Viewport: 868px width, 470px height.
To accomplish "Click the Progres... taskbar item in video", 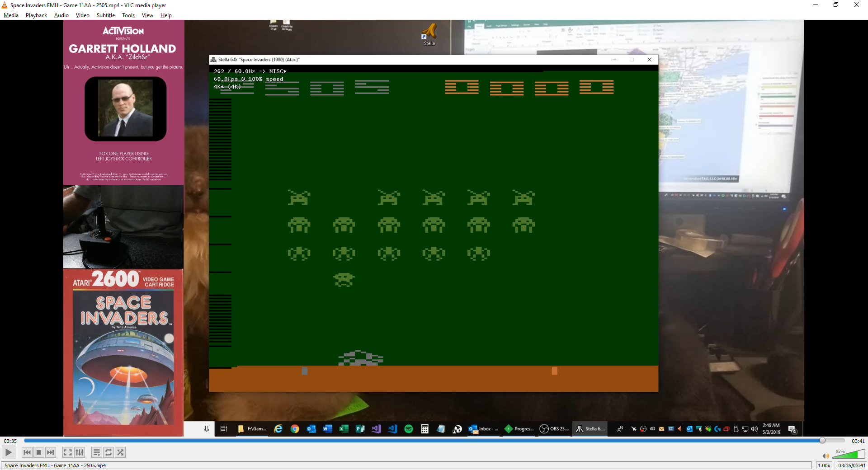I will (x=519, y=429).
